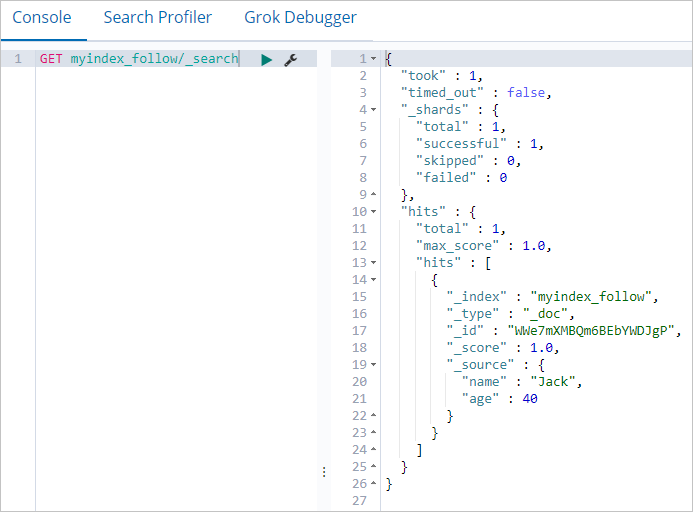This screenshot has height=512, width=693.
Task: Click the "_score" : 1.0 line
Action: coord(503,348)
